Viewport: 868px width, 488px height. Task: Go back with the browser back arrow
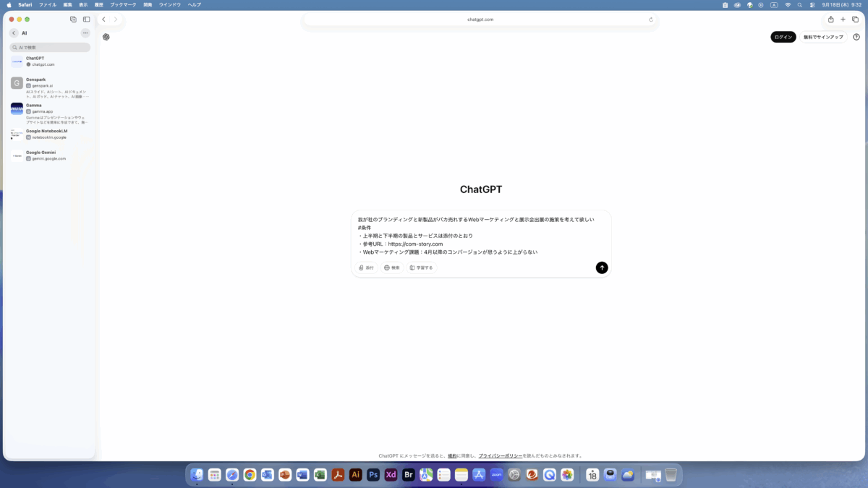[x=104, y=20]
